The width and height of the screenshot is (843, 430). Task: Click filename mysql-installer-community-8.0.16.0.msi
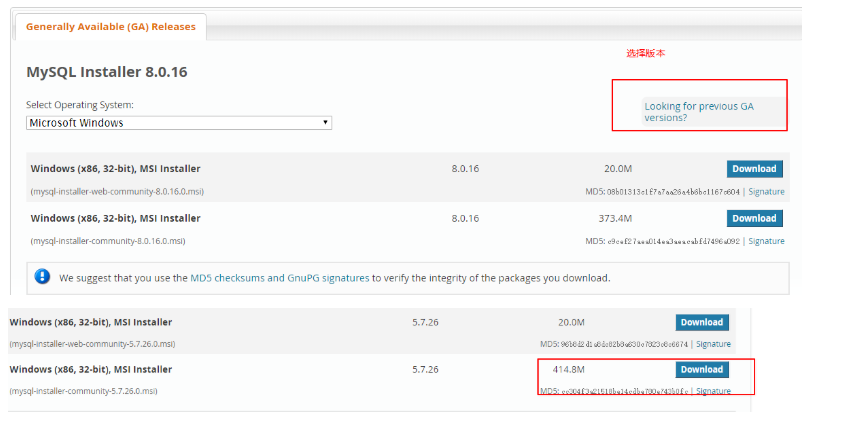tap(108, 241)
